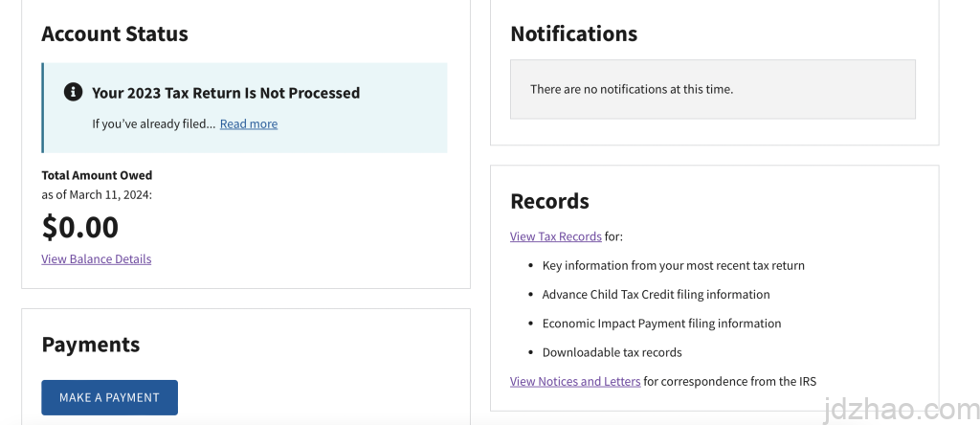
Task: Click the Payments heading
Action: (x=90, y=345)
